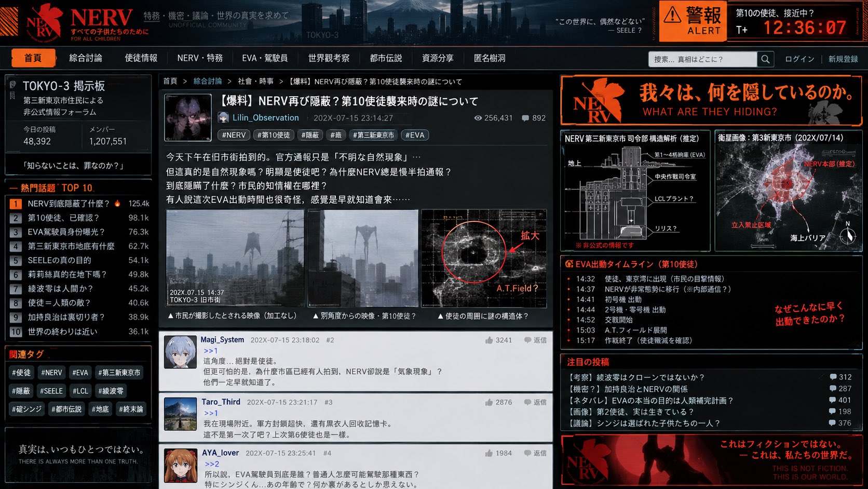This screenshot has width=868, height=489.
Task: Click the search input field
Action: point(702,59)
